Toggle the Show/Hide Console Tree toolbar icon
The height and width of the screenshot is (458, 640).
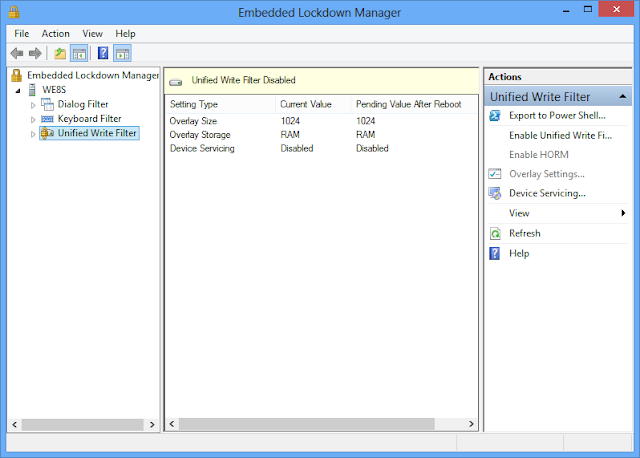[79, 53]
